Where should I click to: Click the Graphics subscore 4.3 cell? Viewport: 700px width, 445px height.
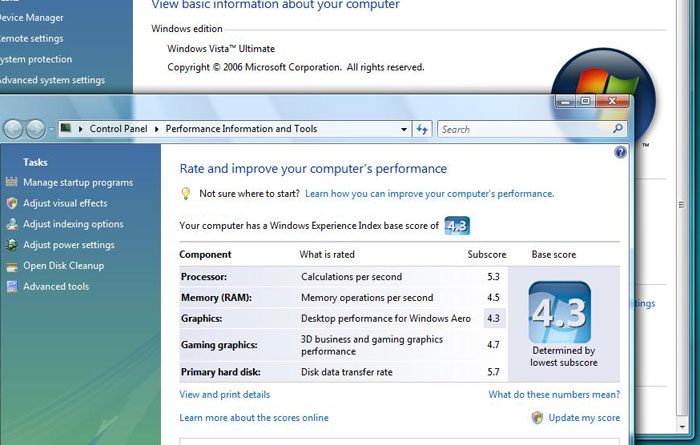(x=494, y=318)
